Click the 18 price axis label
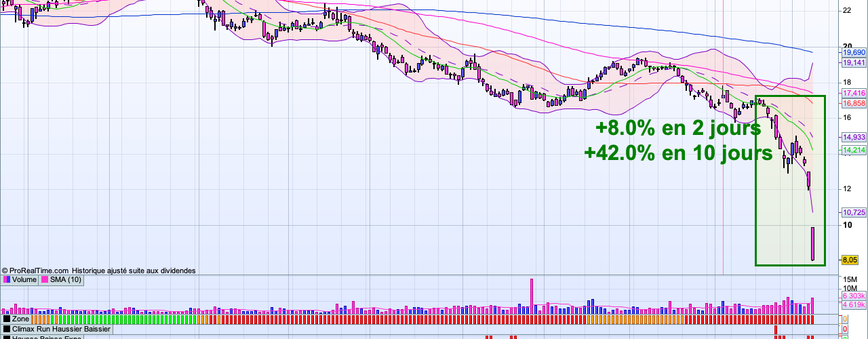This screenshot has width=868, height=339. click(x=847, y=82)
